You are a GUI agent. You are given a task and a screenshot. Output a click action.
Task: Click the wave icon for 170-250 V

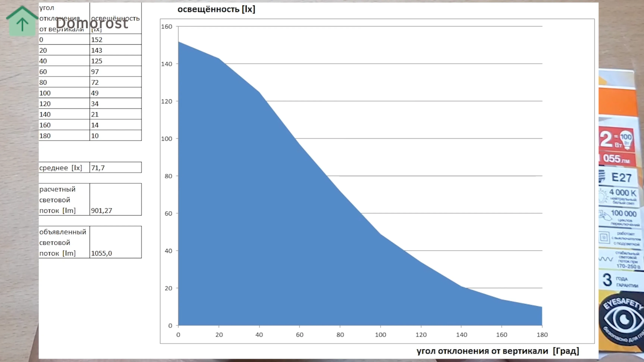[606, 259]
